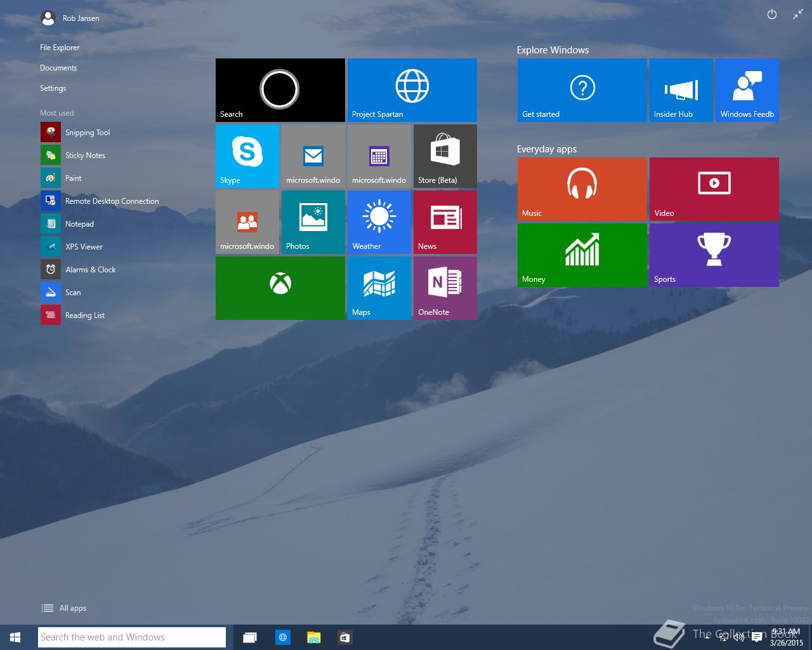Open Rob Jansen user account menu
This screenshot has width=812, height=650.
(70, 18)
